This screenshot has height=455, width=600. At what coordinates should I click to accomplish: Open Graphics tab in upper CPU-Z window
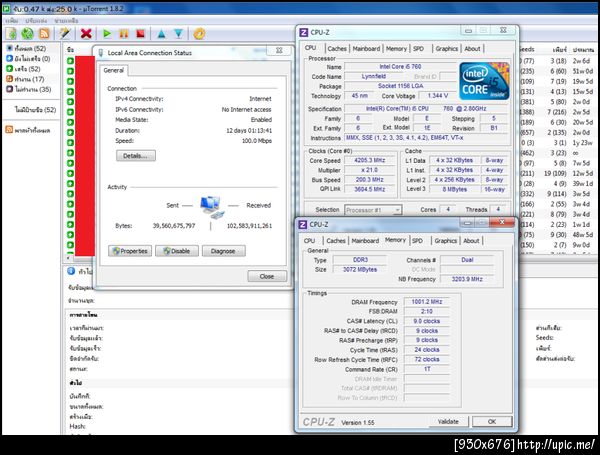pyautogui.click(x=447, y=49)
